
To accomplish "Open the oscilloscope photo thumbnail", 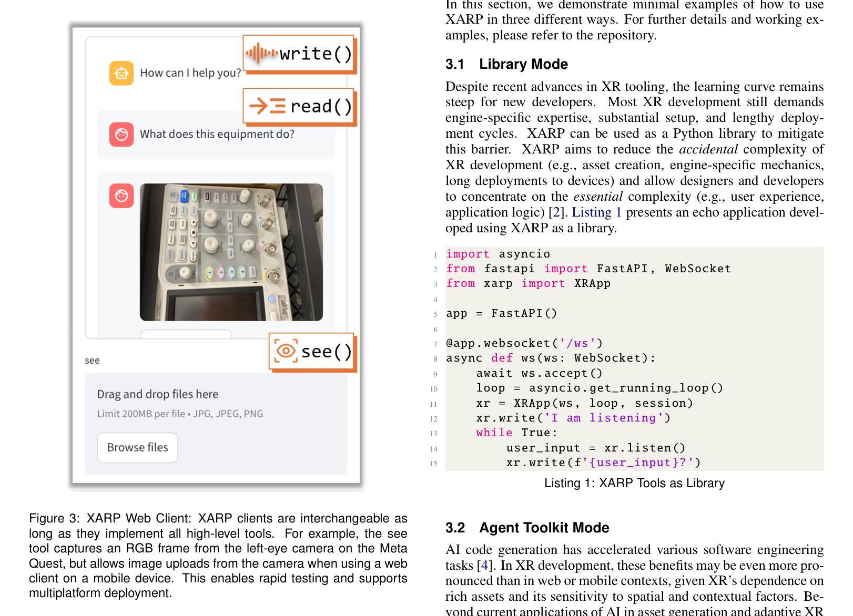I will pyautogui.click(x=231, y=252).
